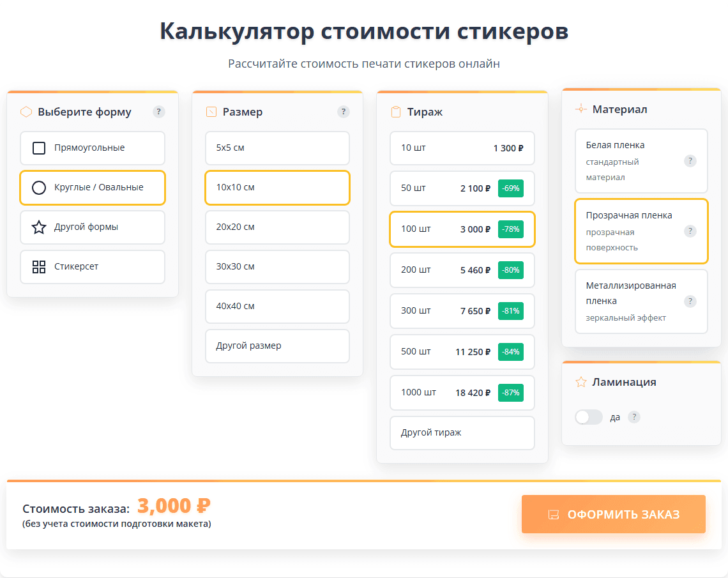Click the question mark on Белая пленка
The image size is (728, 578).
pos(690,161)
